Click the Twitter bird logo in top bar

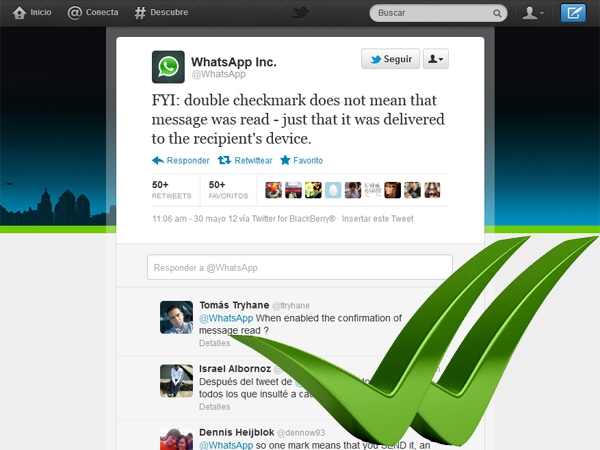click(x=300, y=13)
